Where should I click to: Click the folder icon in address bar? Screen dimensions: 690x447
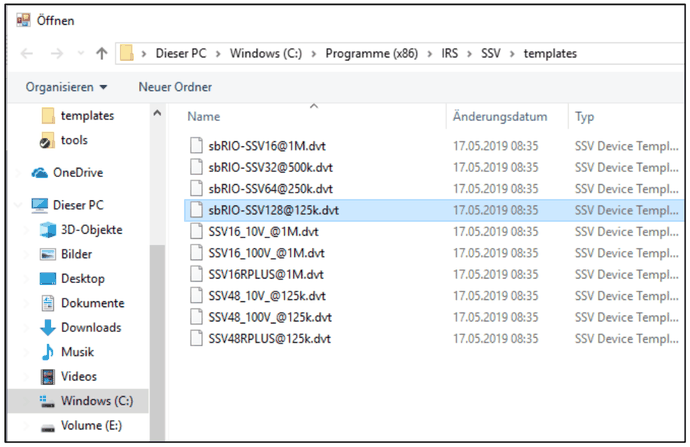pos(127,53)
